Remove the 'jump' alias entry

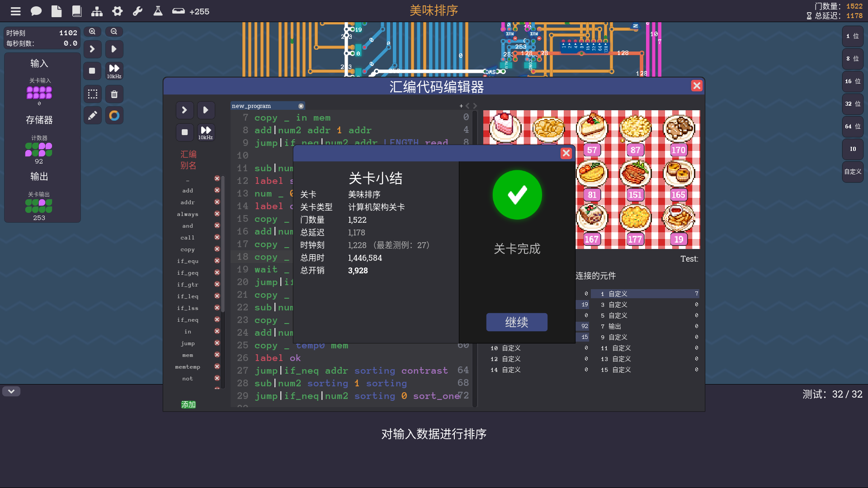pyautogui.click(x=217, y=343)
